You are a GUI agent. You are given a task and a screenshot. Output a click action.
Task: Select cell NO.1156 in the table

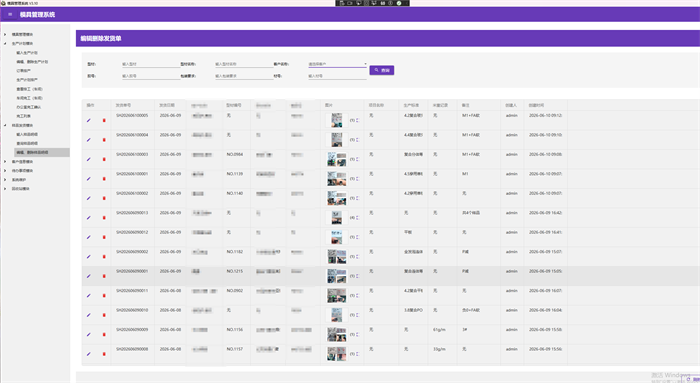point(234,329)
